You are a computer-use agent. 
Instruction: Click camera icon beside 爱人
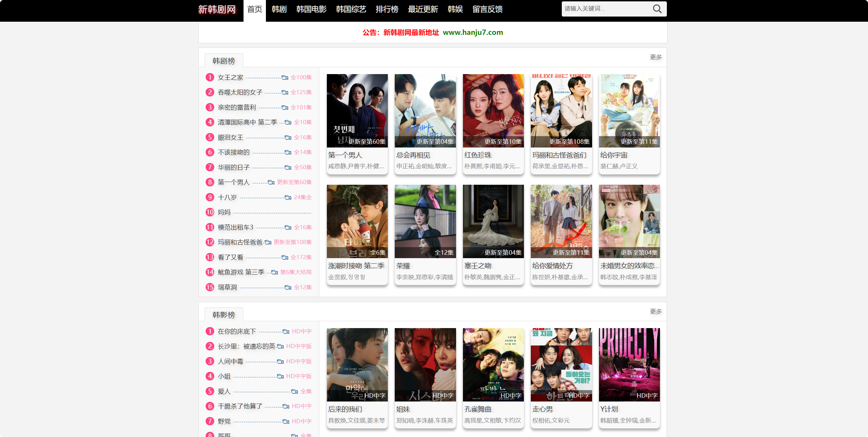point(294,392)
